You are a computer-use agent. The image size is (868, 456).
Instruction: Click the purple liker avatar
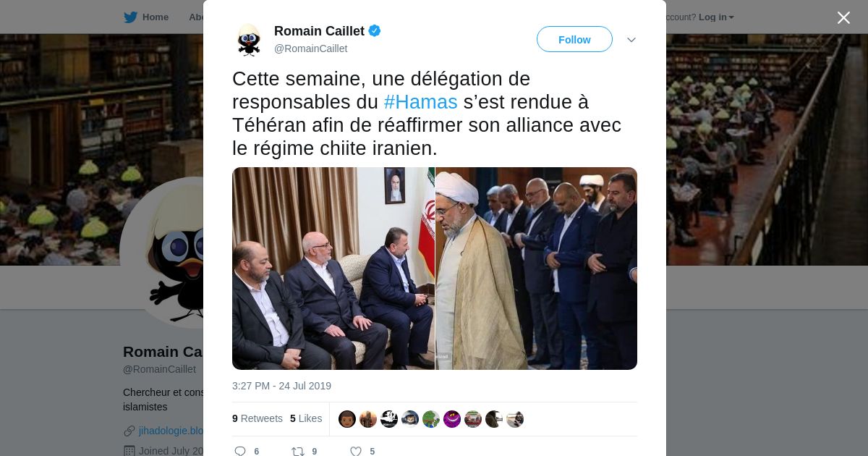pyautogui.click(x=452, y=419)
